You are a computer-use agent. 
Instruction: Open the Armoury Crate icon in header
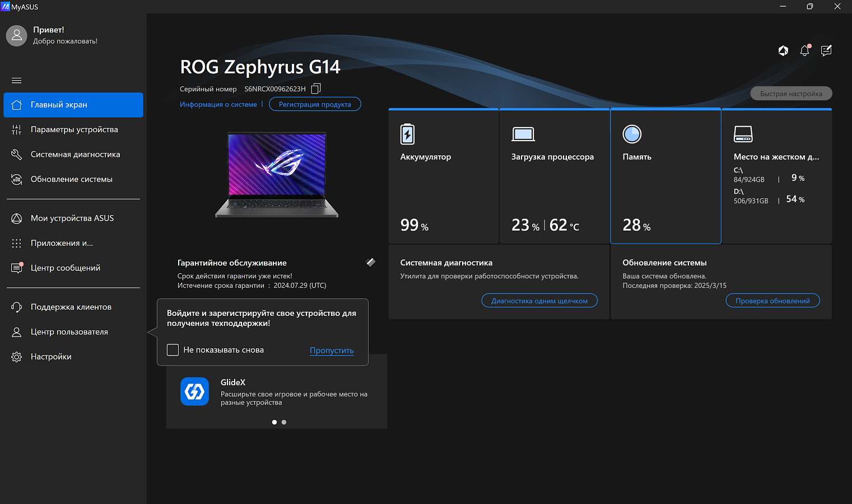point(783,50)
